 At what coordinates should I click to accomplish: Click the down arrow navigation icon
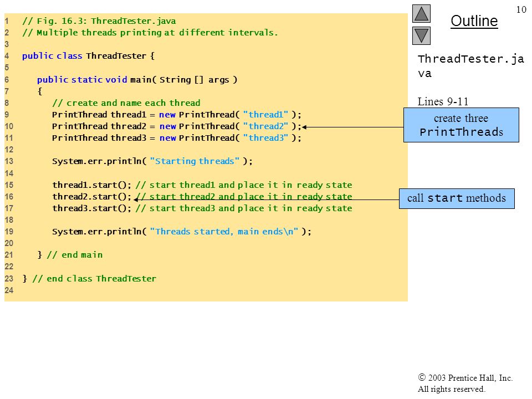(421, 36)
